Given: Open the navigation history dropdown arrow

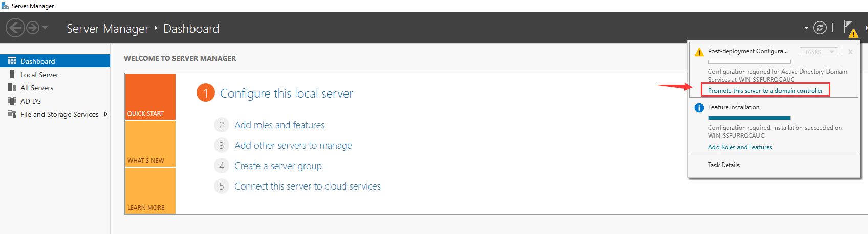Looking at the screenshot, I should 45,28.
